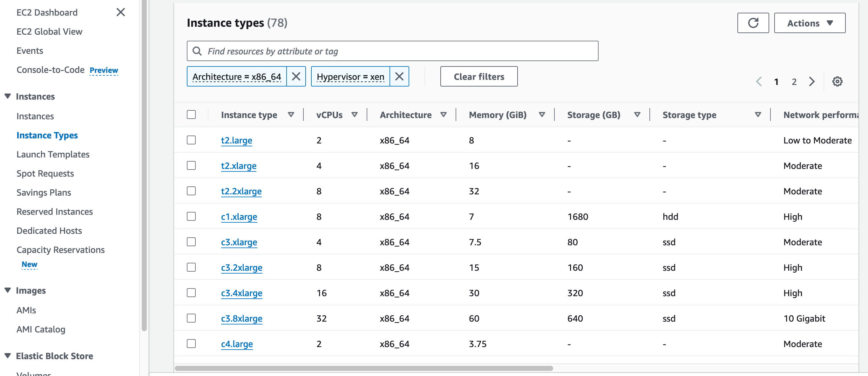Collapse the Instances sidebar section
The height and width of the screenshot is (376, 868).
[x=8, y=96]
